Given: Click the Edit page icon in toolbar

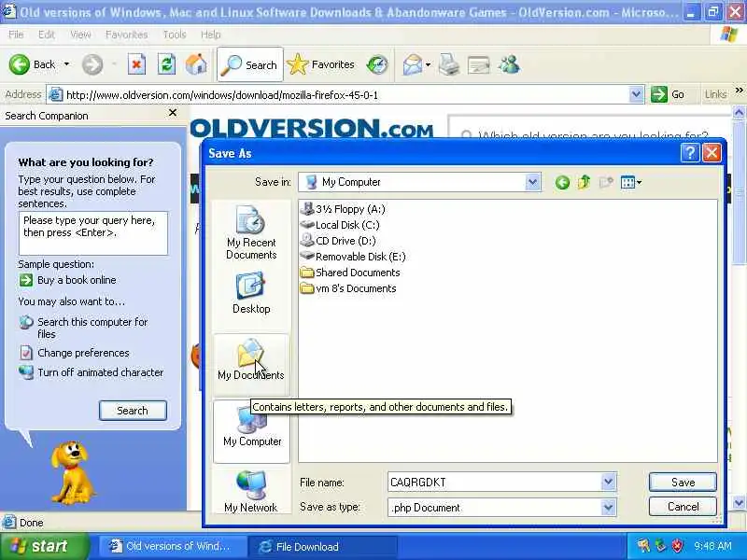Looking at the screenshot, I should click(x=478, y=64).
